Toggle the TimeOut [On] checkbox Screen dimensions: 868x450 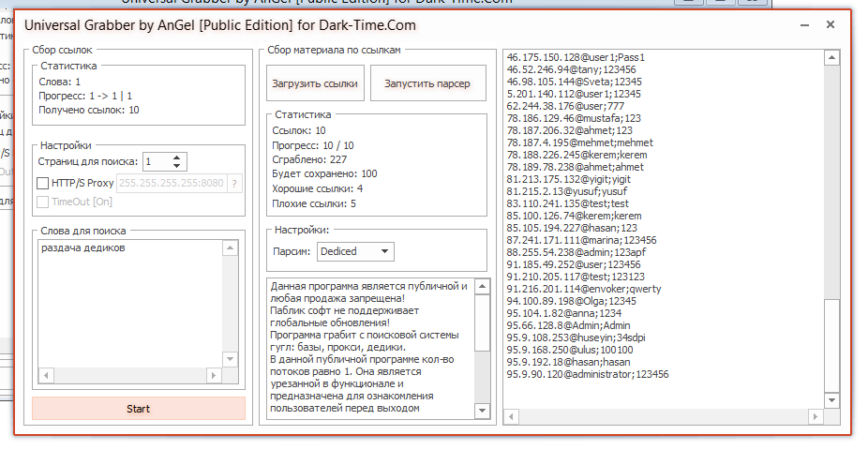(42, 202)
